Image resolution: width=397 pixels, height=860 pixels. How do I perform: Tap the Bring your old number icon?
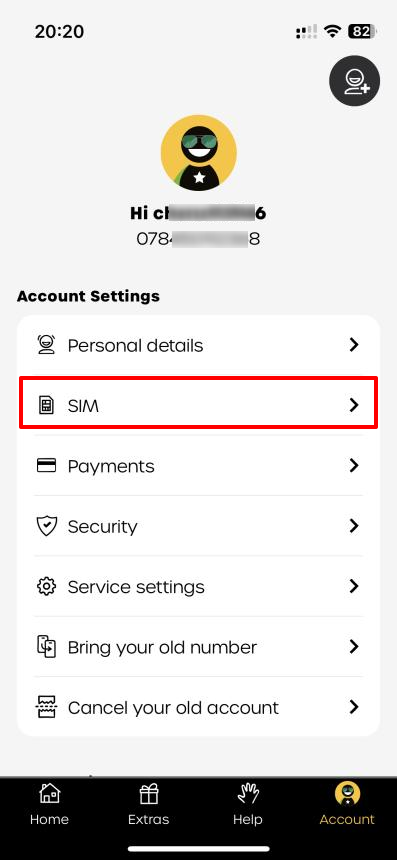click(x=47, y=647)
